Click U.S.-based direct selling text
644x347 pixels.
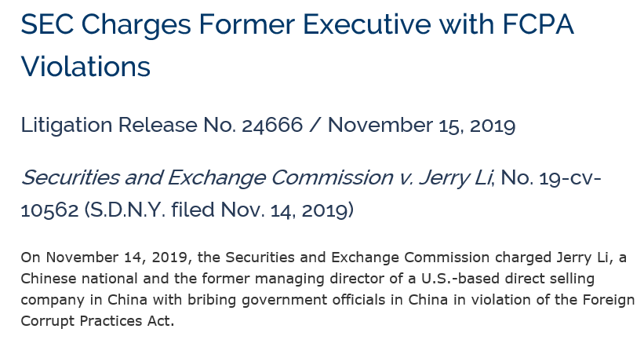[x=508, y=279]
